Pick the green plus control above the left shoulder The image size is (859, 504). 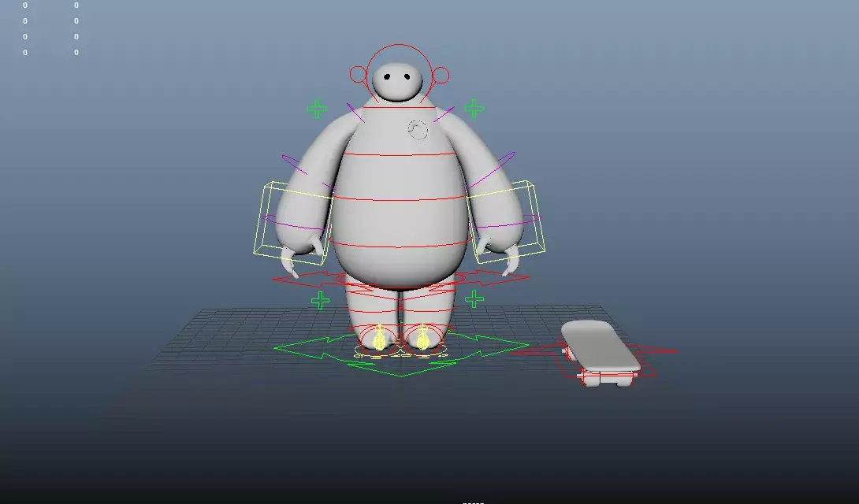tap(317, 109)
